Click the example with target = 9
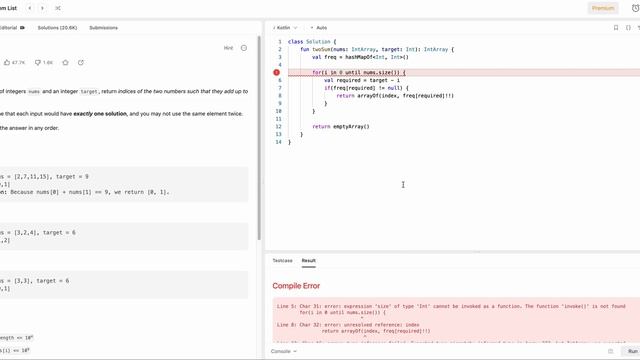640x360 pixels. tap(124, 184)
